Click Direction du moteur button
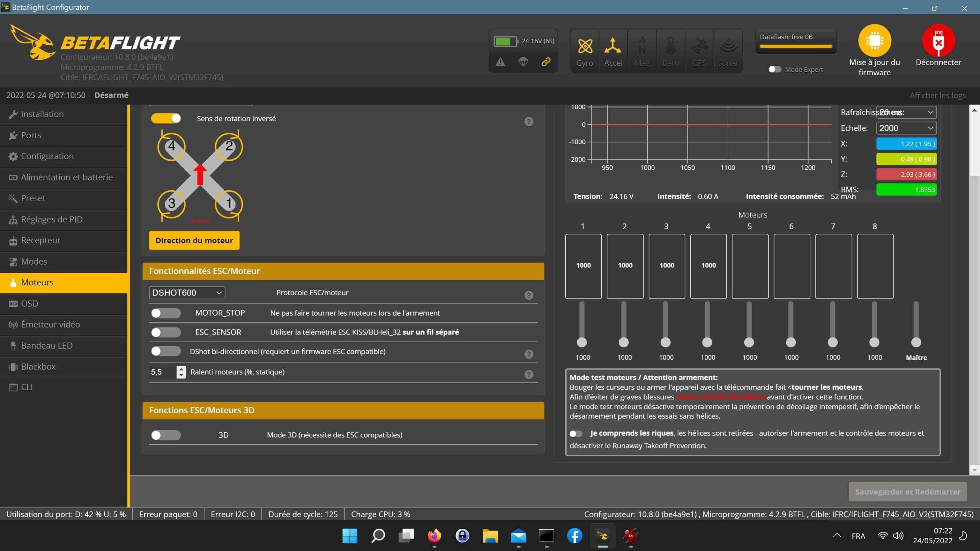 (x=194, y=240)
